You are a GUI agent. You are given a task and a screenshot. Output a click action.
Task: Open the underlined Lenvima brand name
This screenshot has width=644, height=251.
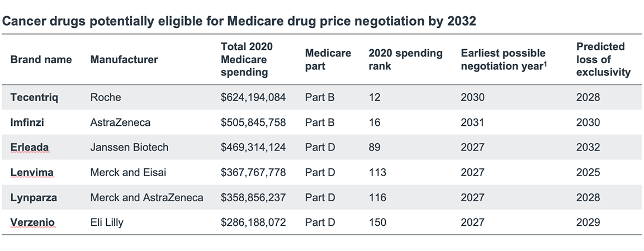coord(32,173)
